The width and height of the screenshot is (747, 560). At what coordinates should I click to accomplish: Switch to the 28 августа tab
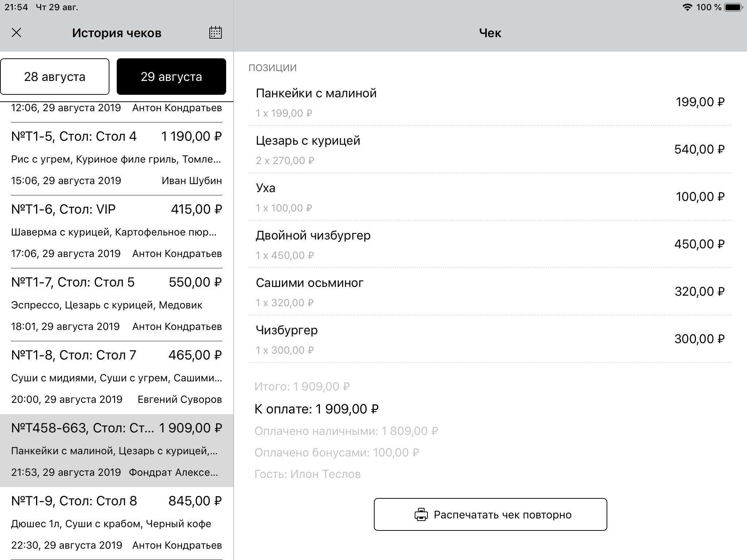pyautogui.click(x=55, y=77)
